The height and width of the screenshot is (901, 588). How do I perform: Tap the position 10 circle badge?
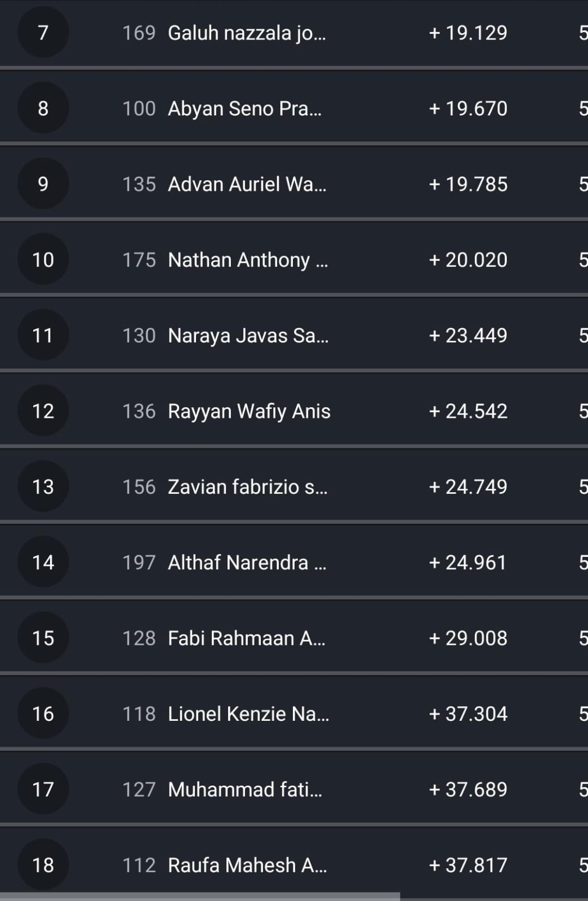pyautogui.click(x=43, y=260)
